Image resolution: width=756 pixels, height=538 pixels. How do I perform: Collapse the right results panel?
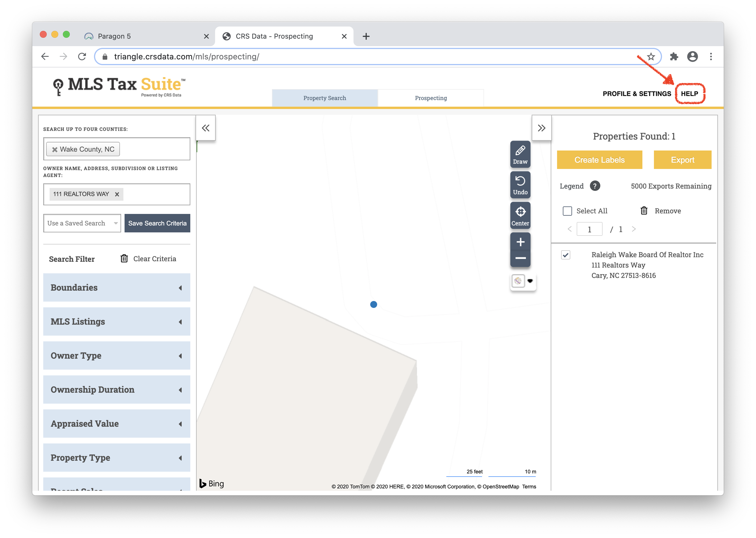[x=541, y=128]
